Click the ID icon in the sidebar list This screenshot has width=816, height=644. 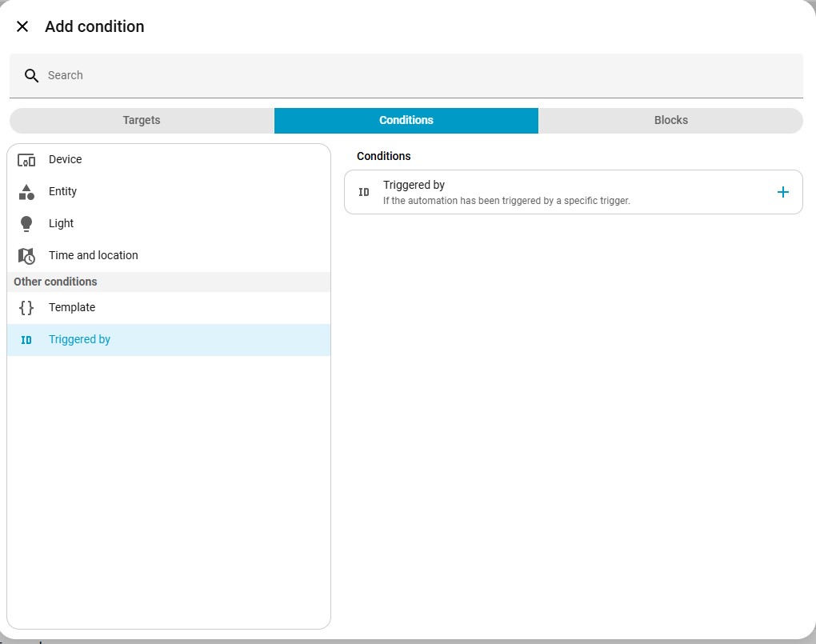click(x=26, y=340)
